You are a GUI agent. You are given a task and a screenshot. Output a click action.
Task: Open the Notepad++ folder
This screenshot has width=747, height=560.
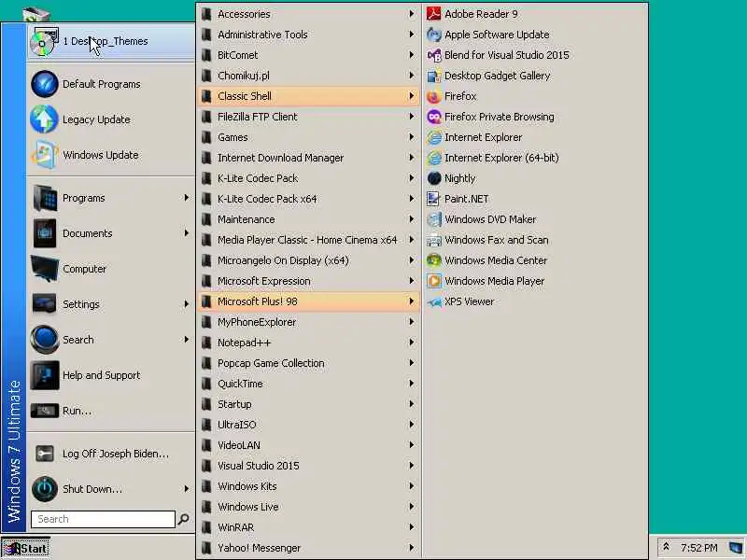[x=308, y=343]
